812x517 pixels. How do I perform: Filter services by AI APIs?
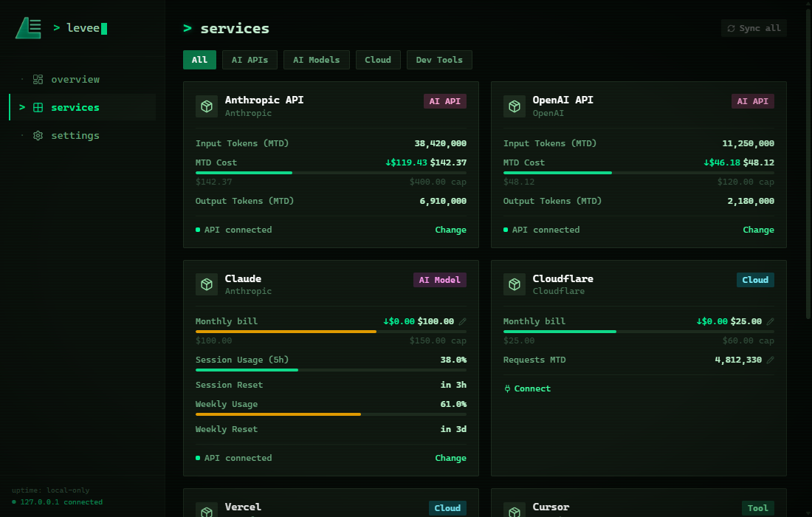pos(250,60)
